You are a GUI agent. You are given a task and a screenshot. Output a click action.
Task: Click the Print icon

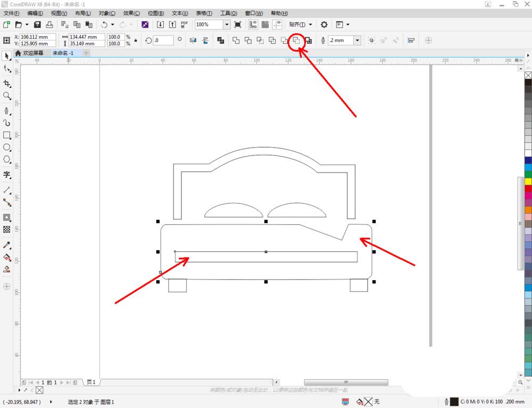(49, 25)
